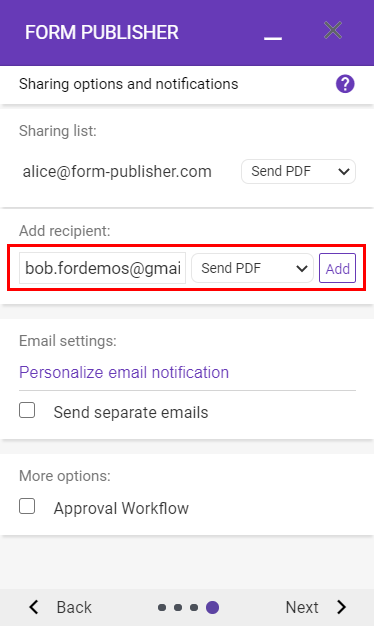Focus the recipient email input field
Image resolution: width=374 pixels, height=626 pixels.
click(x=102, y=268)
